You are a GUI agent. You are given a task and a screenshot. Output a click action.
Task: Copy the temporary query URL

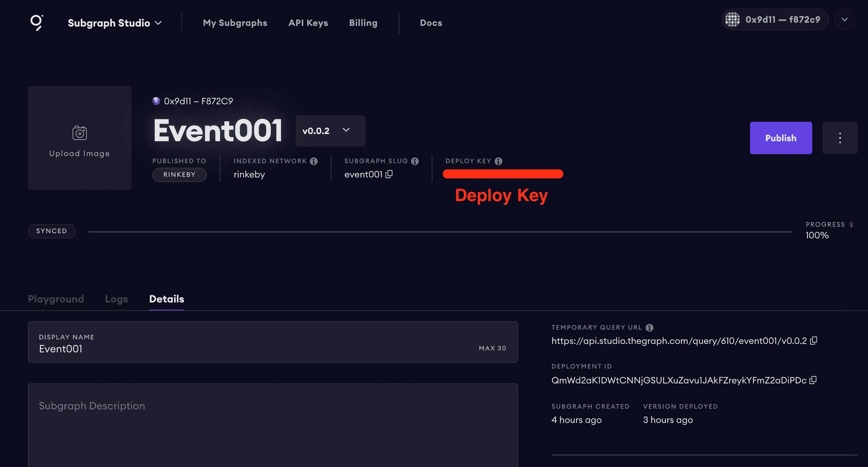click(x=814, y=340)
